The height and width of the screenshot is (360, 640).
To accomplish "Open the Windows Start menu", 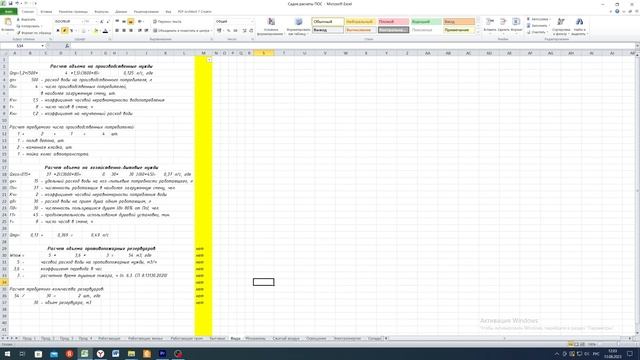I will [x=7, y=354].
